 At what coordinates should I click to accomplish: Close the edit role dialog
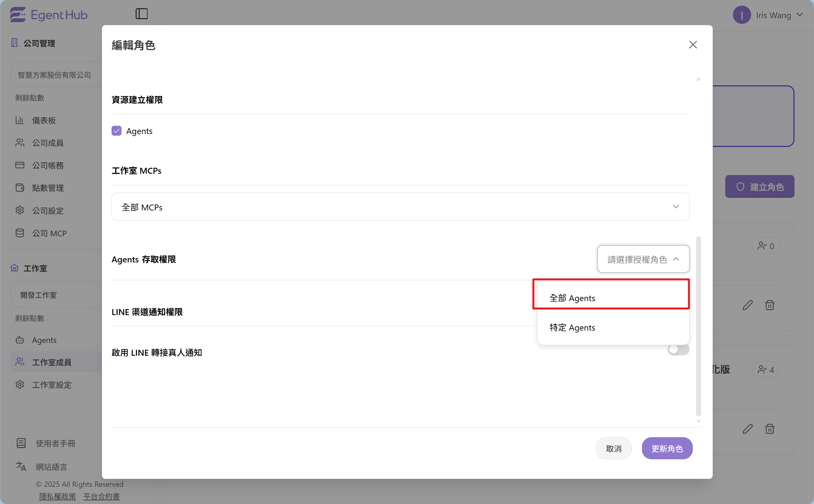tap(693, 45)
